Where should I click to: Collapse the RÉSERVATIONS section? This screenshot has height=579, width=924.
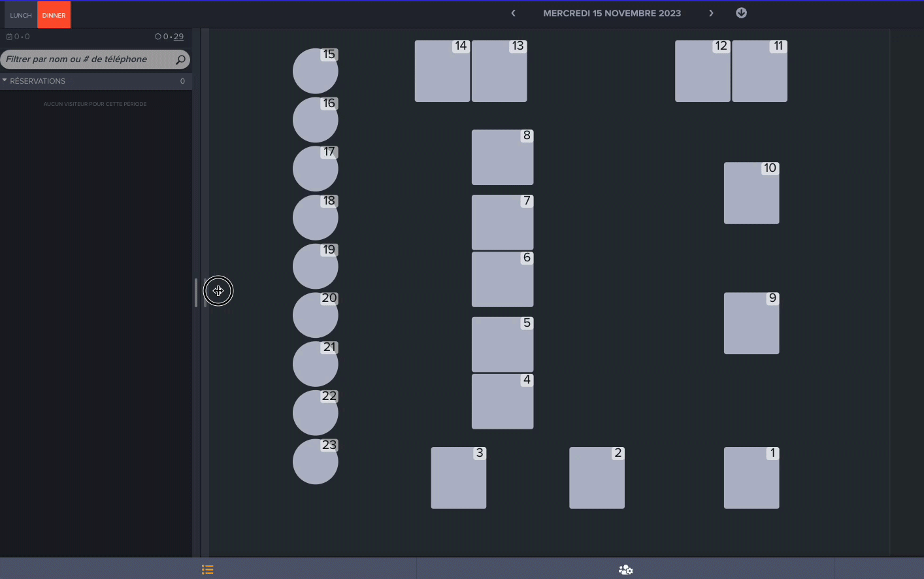point(5,80)
